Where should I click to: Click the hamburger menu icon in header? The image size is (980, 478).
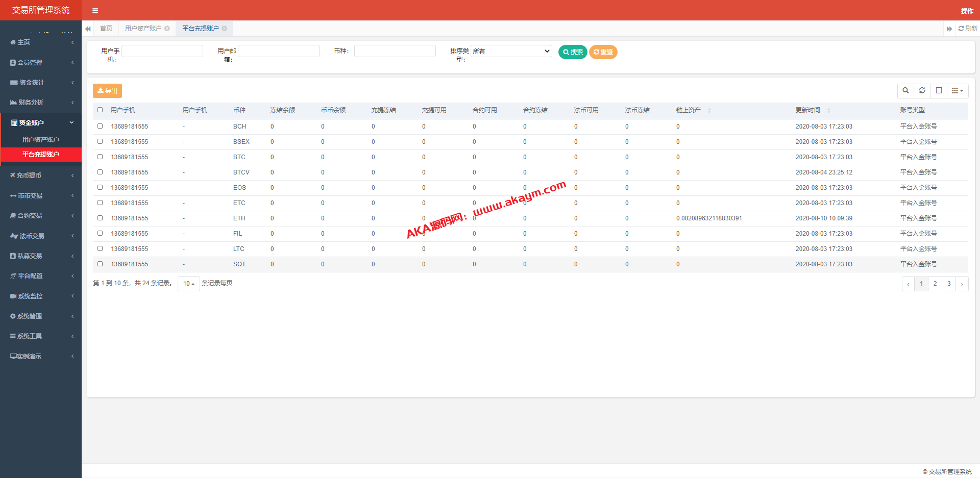(x=95, y=10)
